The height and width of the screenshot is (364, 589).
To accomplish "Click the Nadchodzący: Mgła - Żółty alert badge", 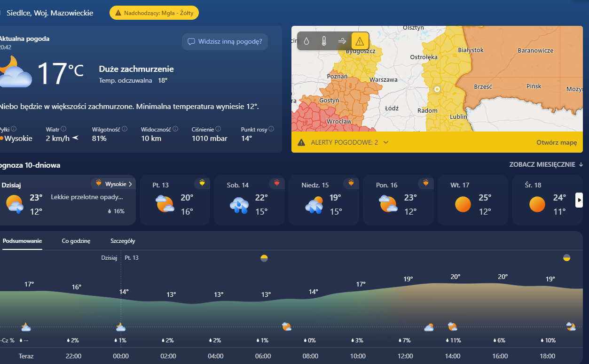I will pos(154,13).
